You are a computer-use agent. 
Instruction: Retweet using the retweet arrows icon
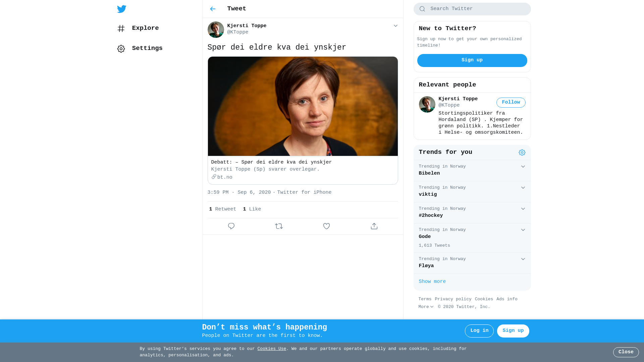(279, 226)
